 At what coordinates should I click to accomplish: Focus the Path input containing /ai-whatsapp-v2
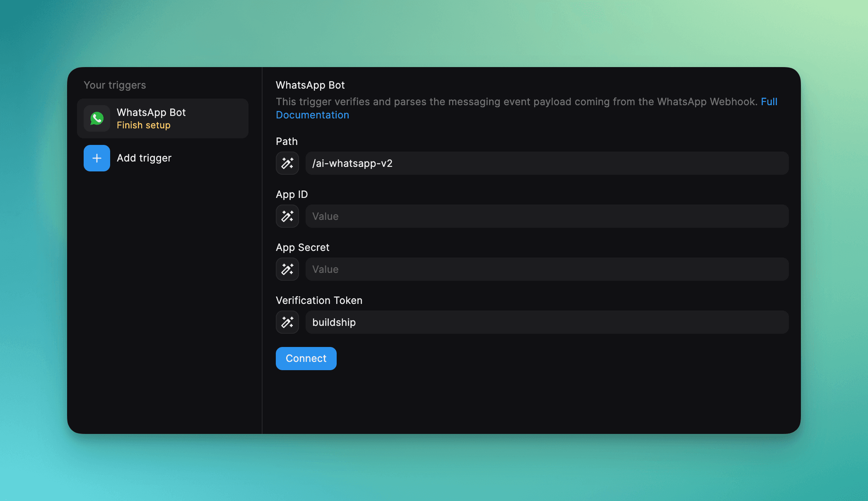(x=547, y=163)
